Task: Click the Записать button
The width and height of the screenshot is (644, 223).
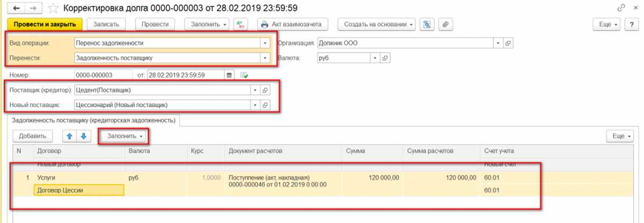Action: [106, 24]
